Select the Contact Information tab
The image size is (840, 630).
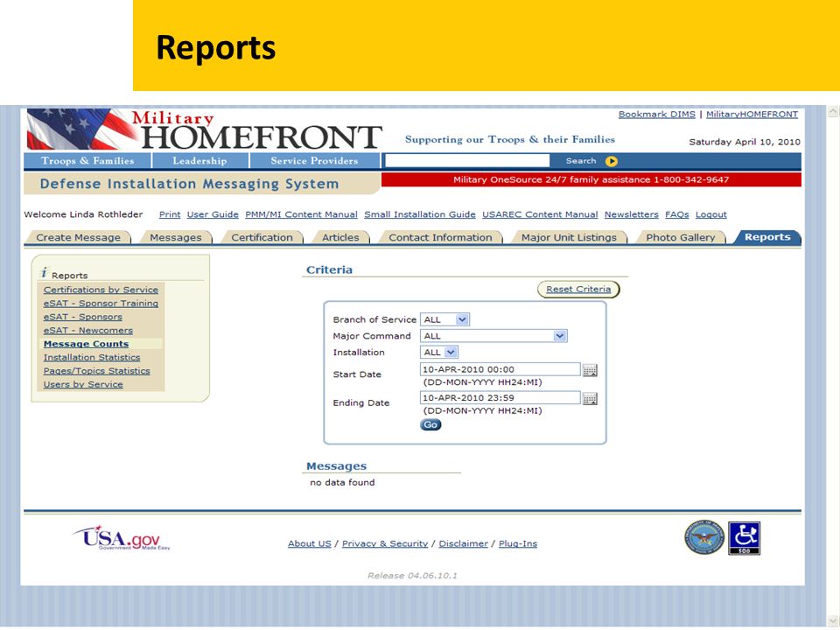click(x=440, y=237)
